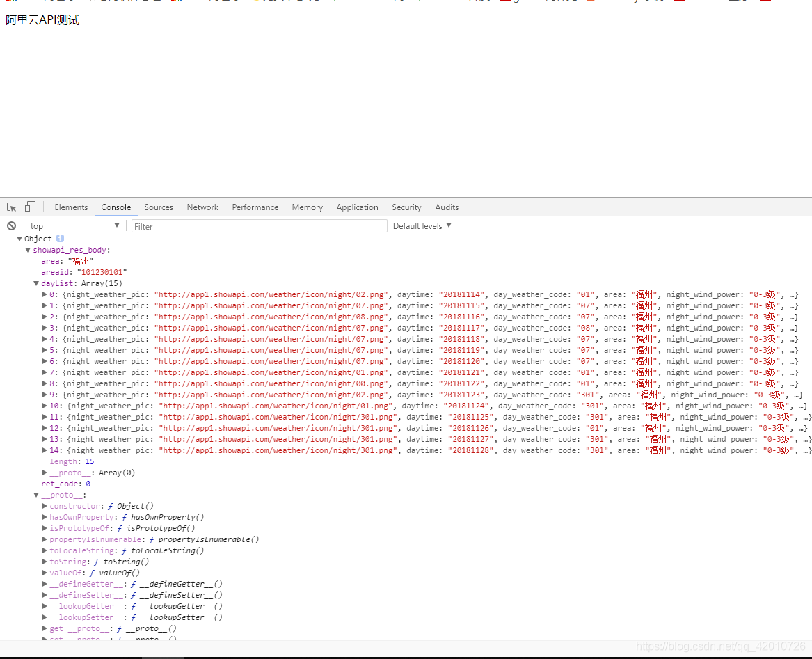Select the inspect element picker icon
Screen dimensions: 812x659
11,207
